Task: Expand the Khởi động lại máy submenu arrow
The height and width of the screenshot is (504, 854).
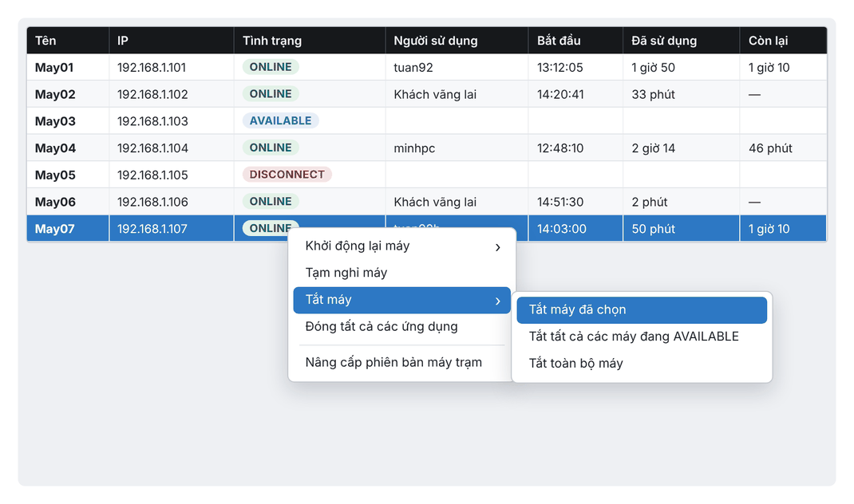Action: tap(497, 247)
